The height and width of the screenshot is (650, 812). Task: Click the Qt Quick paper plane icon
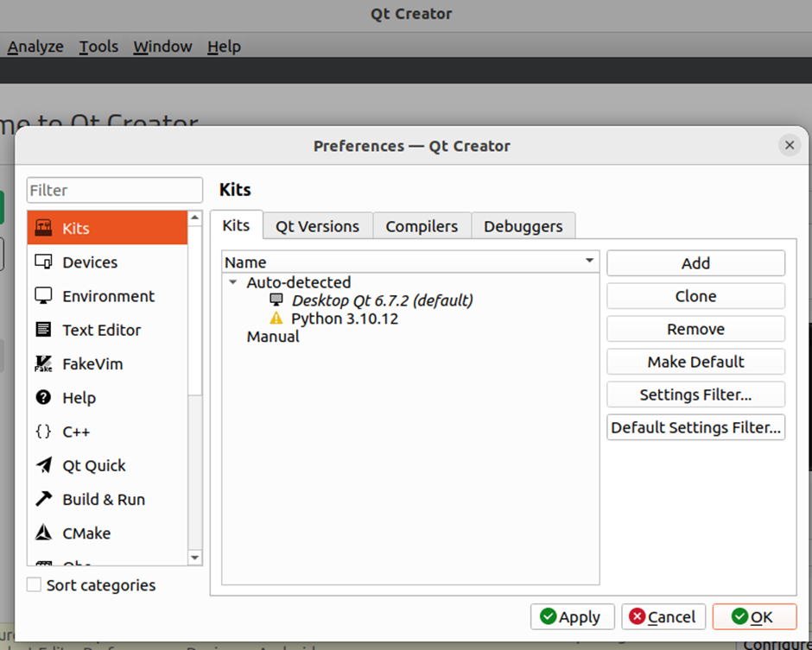pos(43,464)
